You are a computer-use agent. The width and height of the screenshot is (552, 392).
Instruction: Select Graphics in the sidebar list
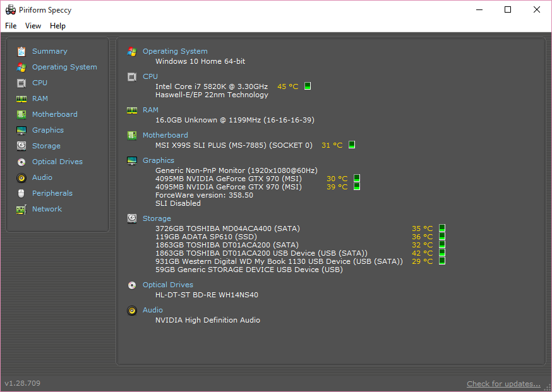point(48,130)
